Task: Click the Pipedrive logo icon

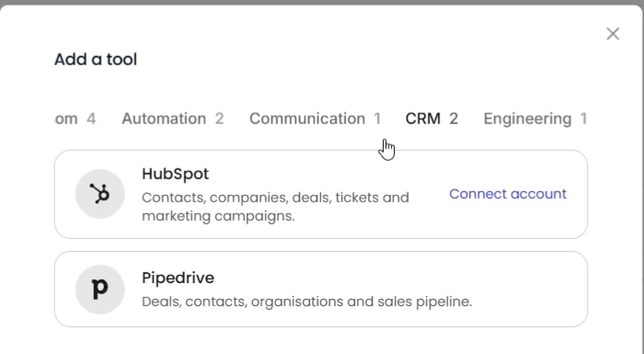Action: pos(99,290)
